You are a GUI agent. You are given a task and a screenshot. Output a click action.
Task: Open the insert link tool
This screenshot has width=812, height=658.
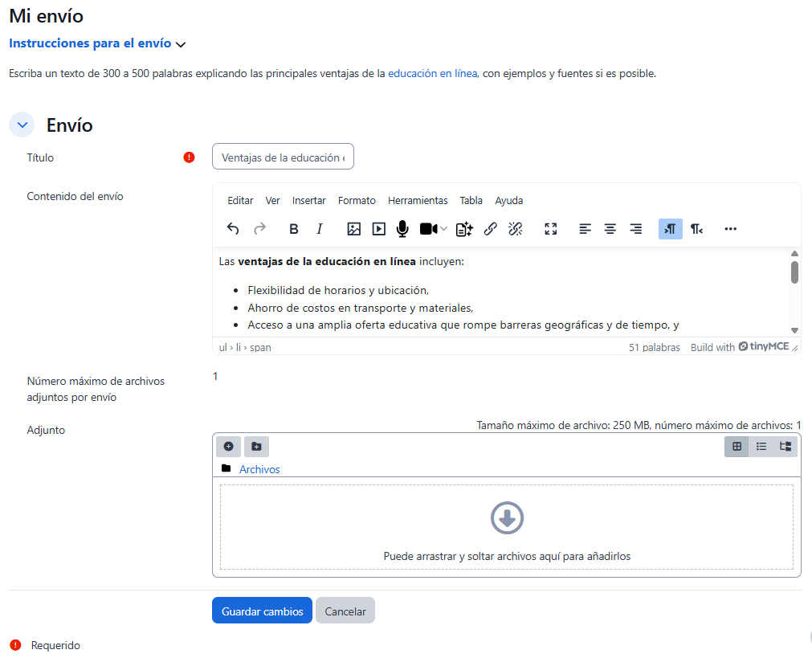point(490,229)
